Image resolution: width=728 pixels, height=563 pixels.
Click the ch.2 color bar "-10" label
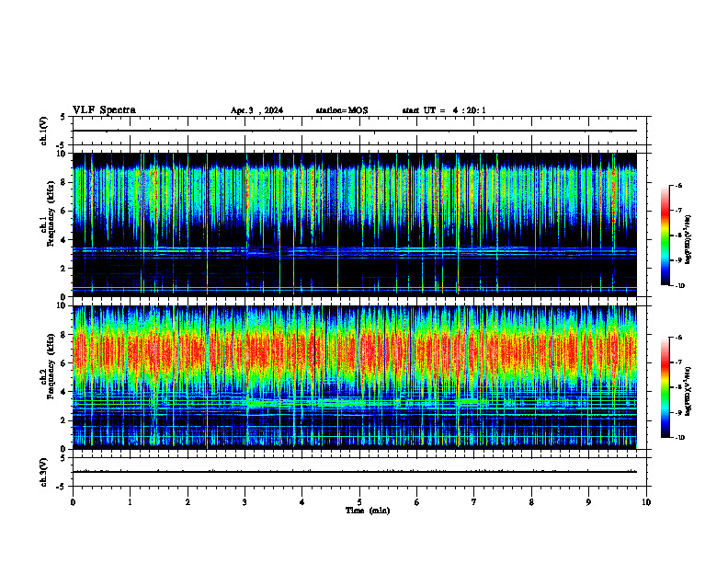[680, 438]
